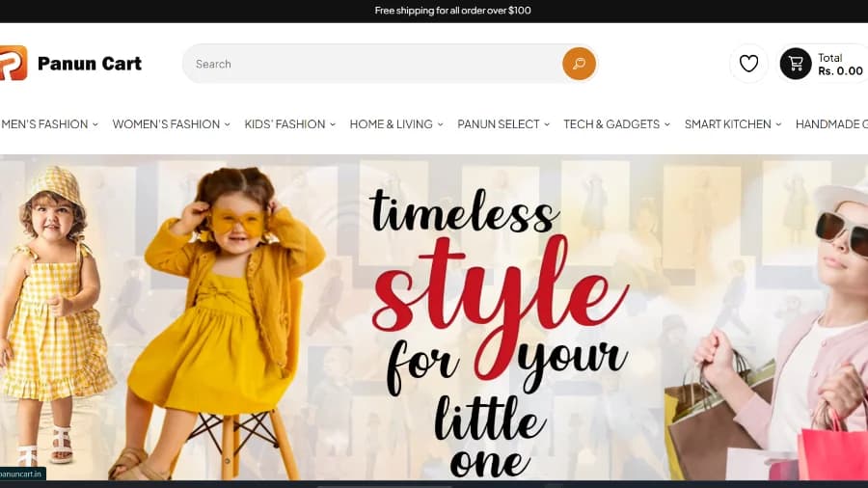Open the wishlist heart icon

point(748,64)
